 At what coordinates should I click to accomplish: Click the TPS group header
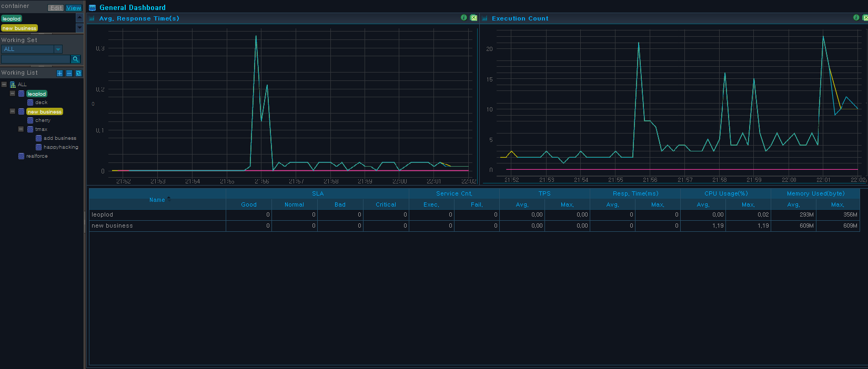tap(544, 193)
